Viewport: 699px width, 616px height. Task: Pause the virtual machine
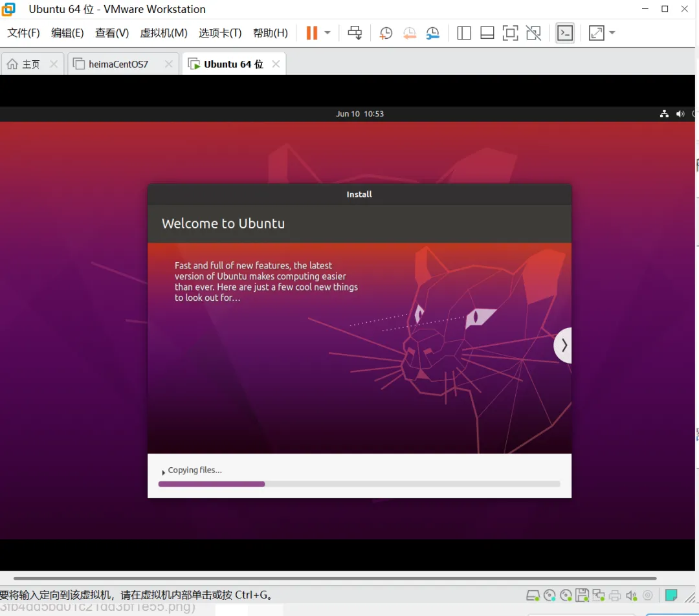click(x=311, y=32)
